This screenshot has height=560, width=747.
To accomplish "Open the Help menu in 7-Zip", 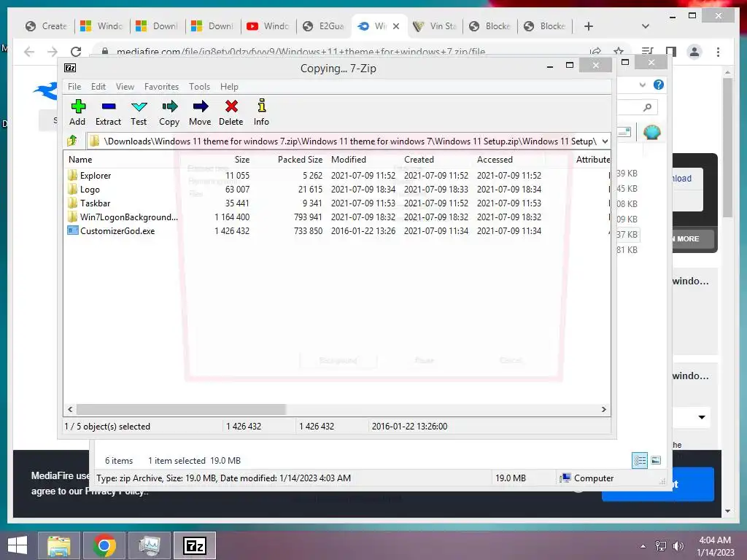I will (x=229, y=87).
